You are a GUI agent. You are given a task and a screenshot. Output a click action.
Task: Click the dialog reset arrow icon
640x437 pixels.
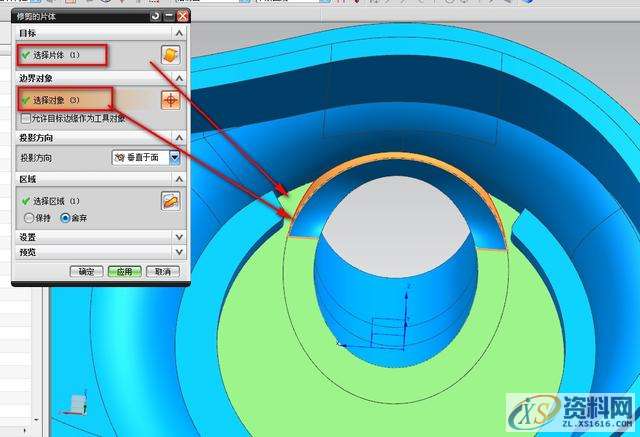(x=154, y=16)
